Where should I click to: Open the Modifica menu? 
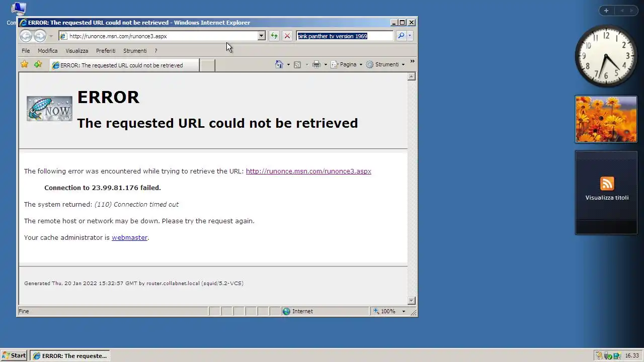point(47,51)
